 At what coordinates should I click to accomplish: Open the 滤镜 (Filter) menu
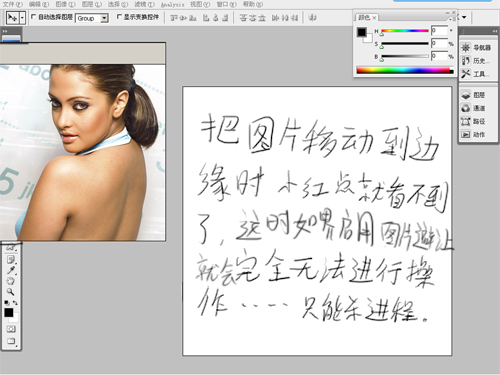(144, 4)
